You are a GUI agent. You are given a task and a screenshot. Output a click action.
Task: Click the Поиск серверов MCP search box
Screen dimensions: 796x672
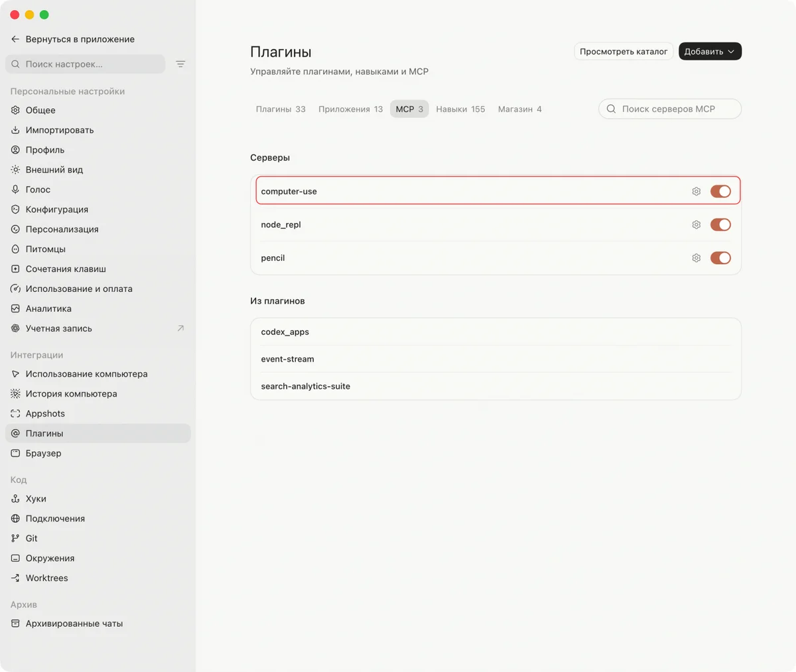670,109
